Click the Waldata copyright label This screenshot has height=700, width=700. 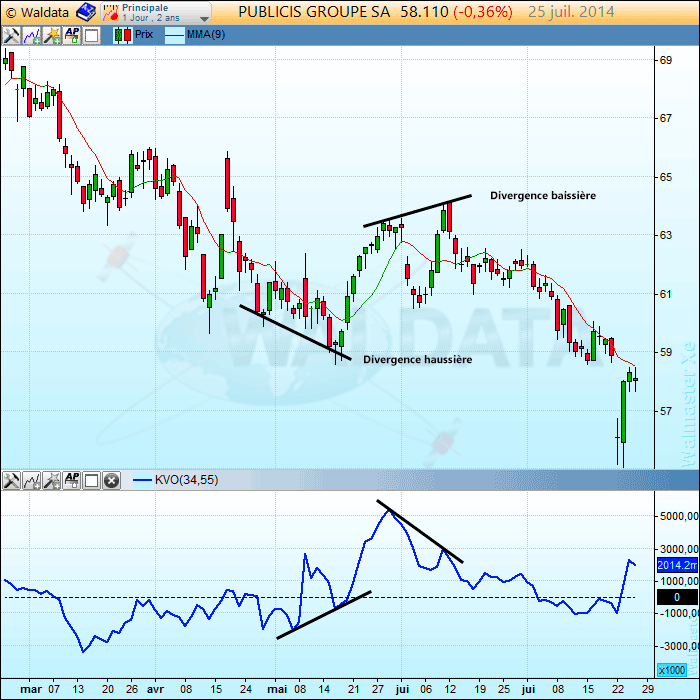coord(38,12)
